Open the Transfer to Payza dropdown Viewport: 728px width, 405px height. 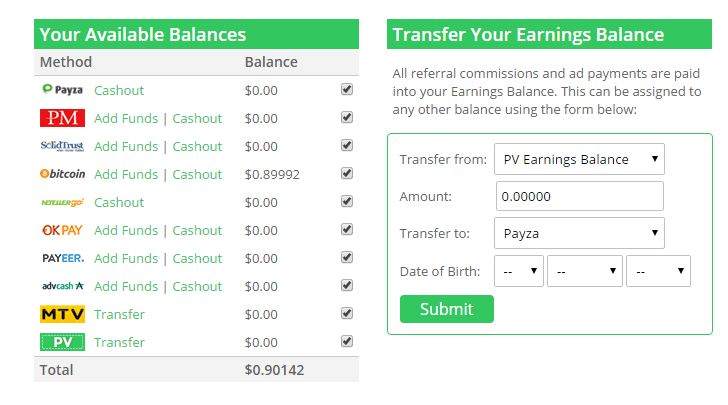[x=579, y=233]
